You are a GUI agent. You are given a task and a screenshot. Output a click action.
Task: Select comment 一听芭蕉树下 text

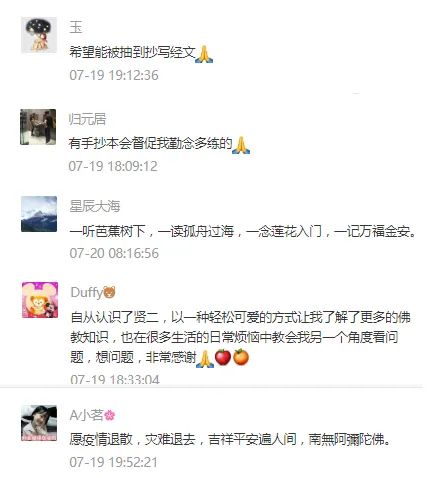pyautogui.click(x=243, y=231)
